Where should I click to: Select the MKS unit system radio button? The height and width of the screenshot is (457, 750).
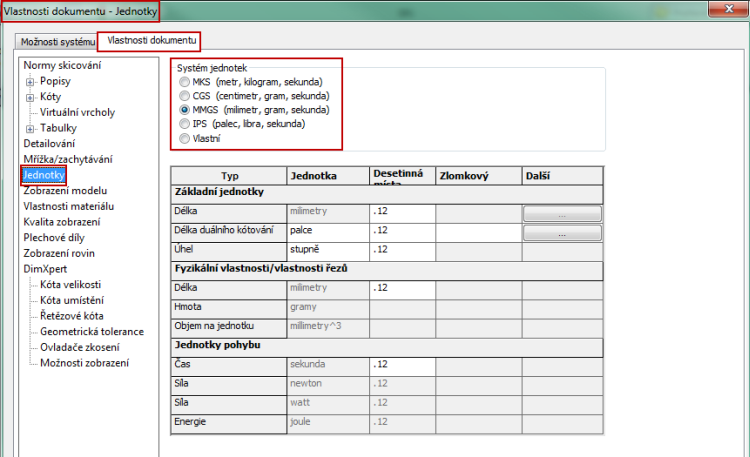(184, 81)
